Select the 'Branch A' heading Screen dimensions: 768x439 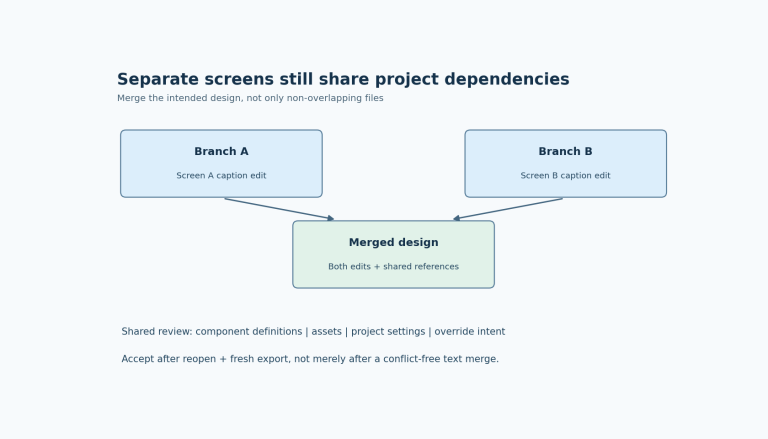221,151
